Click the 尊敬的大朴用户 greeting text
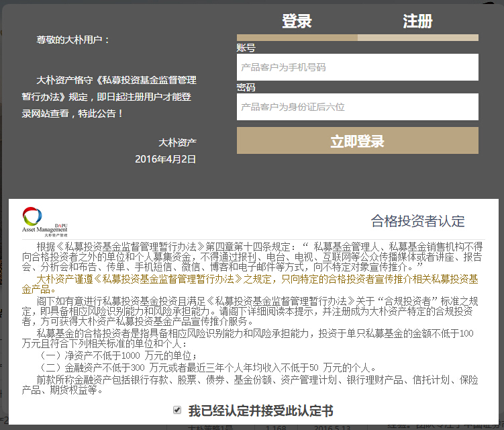Image resolution: width=504 pixels, height=430 pixels. [73, 40]
